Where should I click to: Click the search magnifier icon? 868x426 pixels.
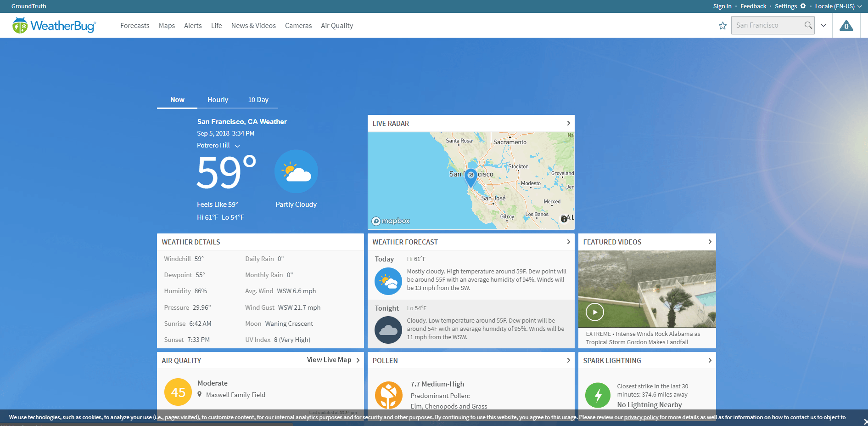pos(808,25)
